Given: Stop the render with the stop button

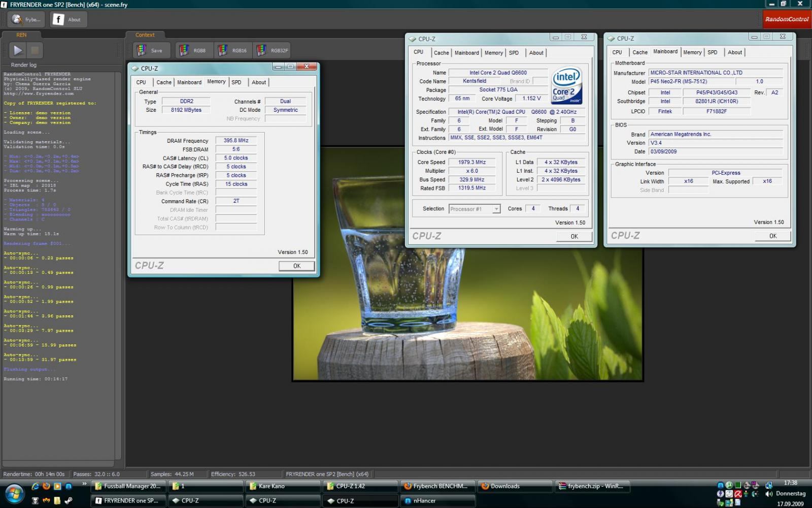Looking at the screenshot, I should [35, 50].
